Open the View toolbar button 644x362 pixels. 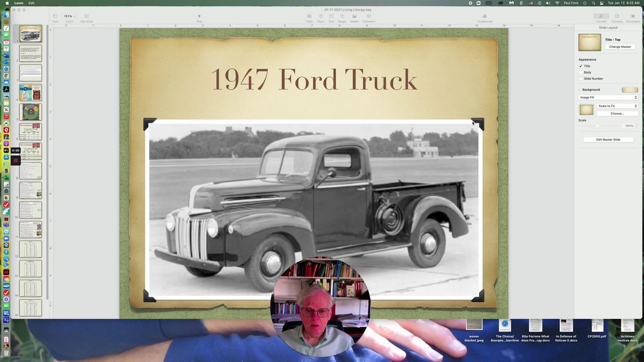[55, 18]
